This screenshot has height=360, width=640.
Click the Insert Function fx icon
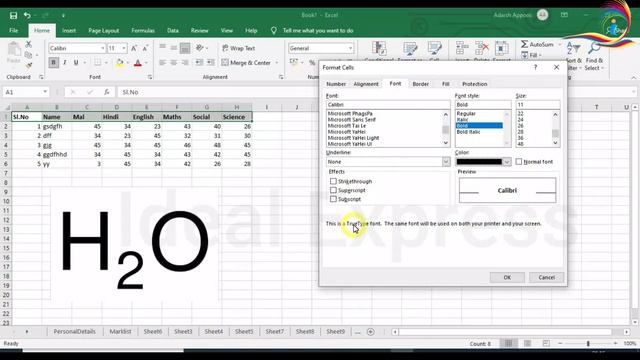[107, 92]
